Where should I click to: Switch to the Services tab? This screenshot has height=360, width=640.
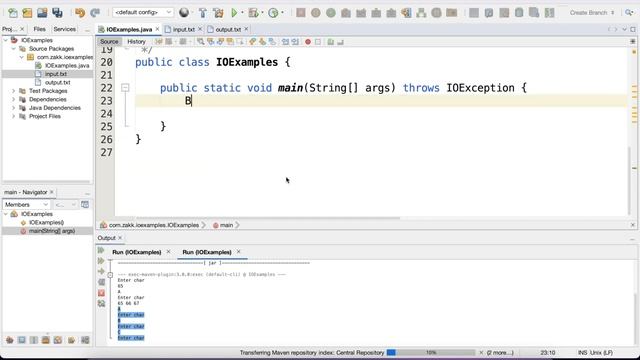tap(64, 29)
